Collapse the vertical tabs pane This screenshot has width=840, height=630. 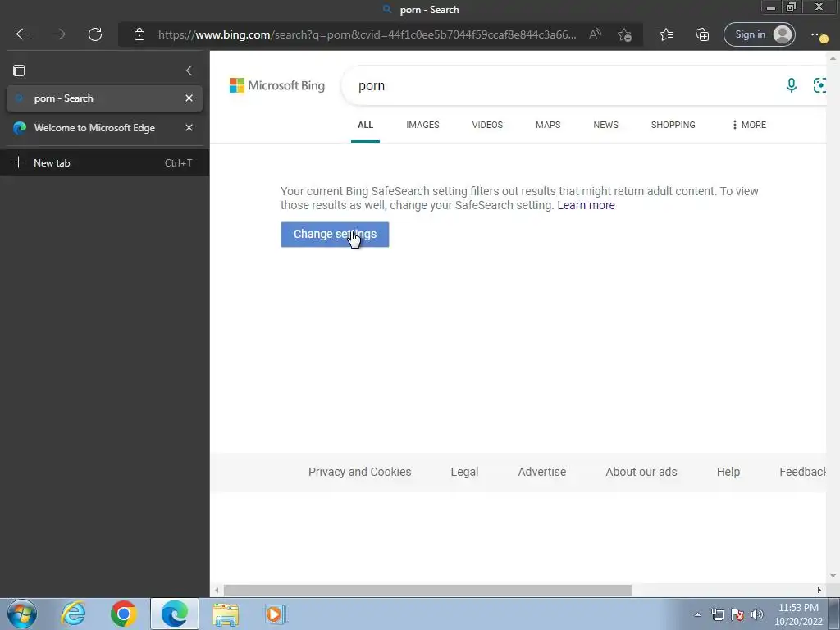[189, 71]
